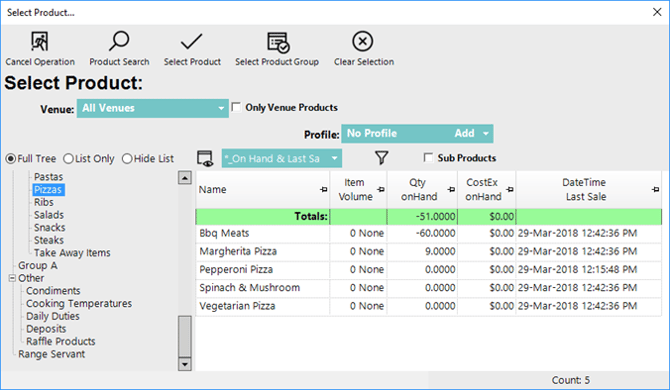
Task: Pin the Name column header
Action: [x=323, y=189]
